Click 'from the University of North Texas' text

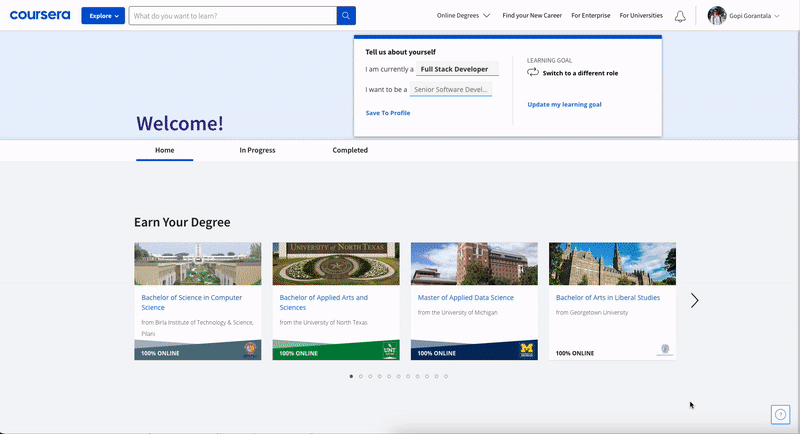click(323, 322)
